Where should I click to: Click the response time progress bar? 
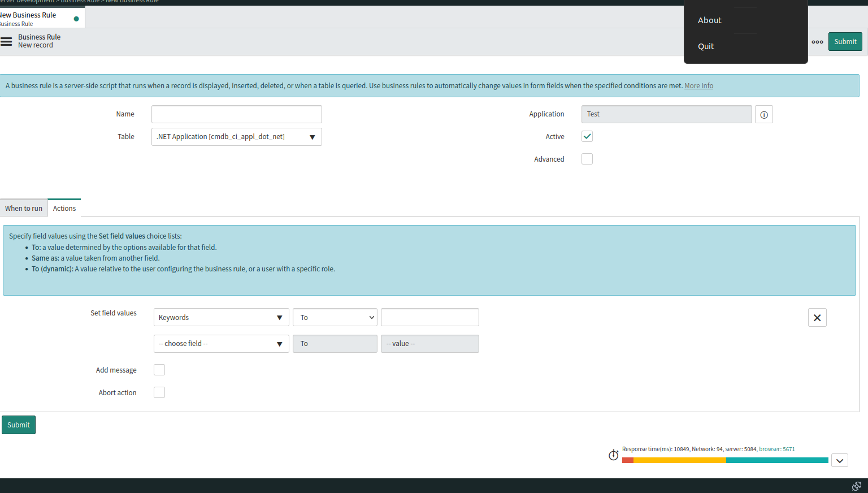coord(725,460)
